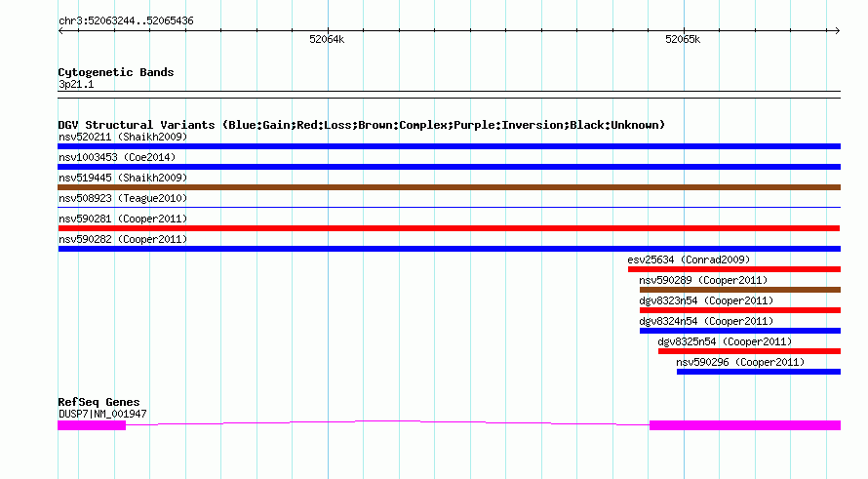
Task: Click the dgv8324n54 (Cooper2011) label
Action: (706, 321)
